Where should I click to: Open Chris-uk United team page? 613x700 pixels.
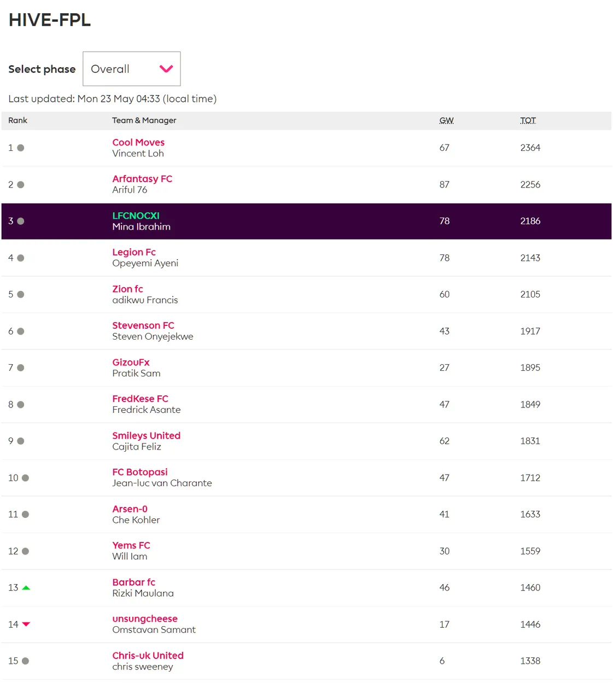click(148, 655)
